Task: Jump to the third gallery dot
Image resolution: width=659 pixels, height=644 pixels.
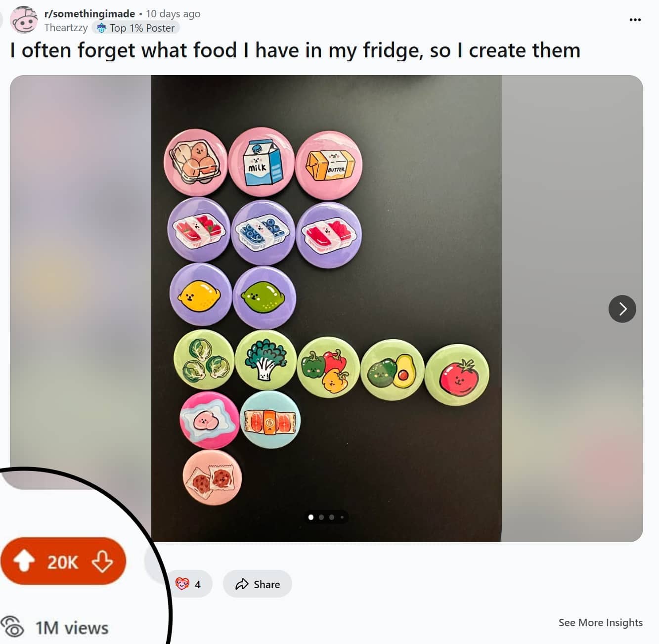Action: [x=332, y=517]
